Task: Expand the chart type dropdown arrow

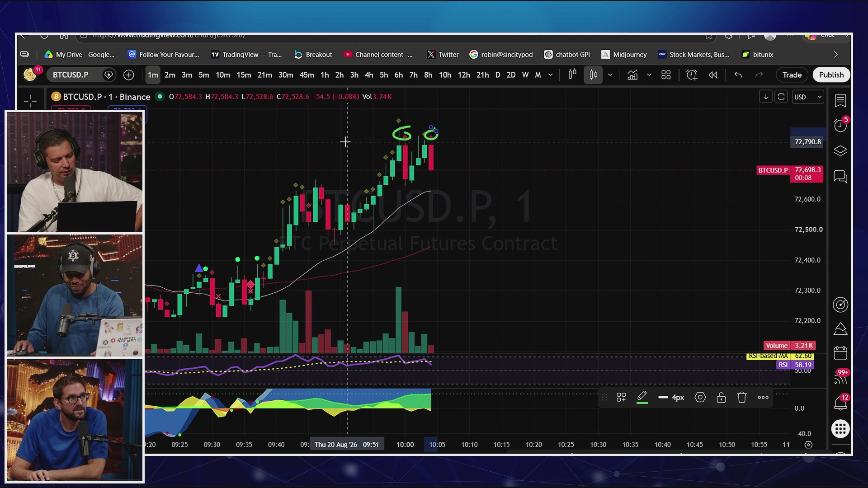Action: (x=610, y=75)
